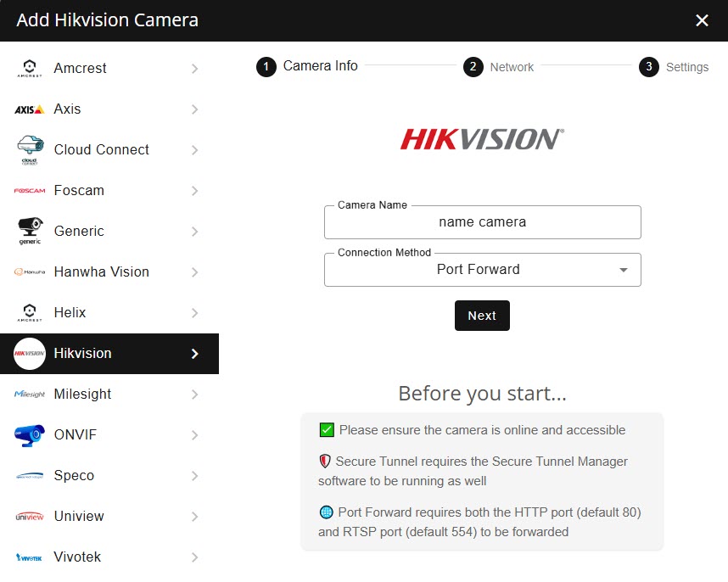Select Amcrest in the brand list
Screen dimensions: 728x582
click(109, 68)
